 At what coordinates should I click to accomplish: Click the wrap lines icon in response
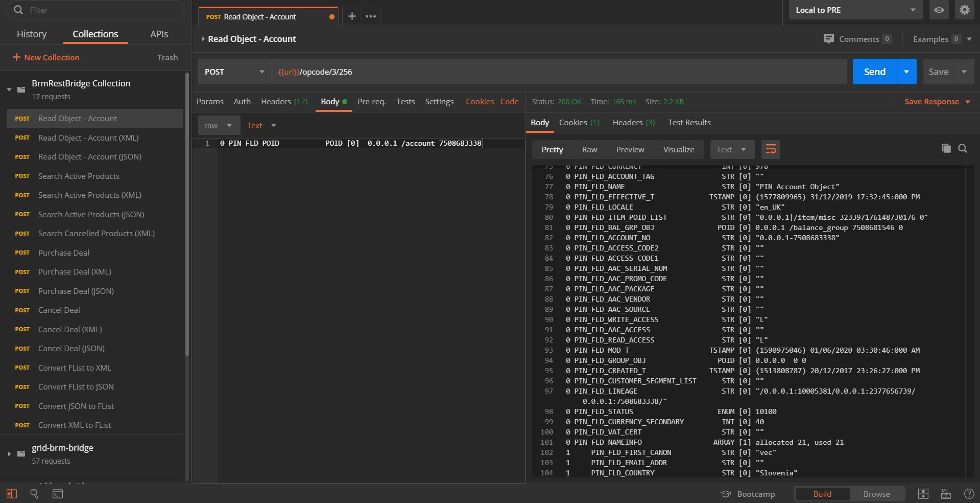[x=771, y=149]
